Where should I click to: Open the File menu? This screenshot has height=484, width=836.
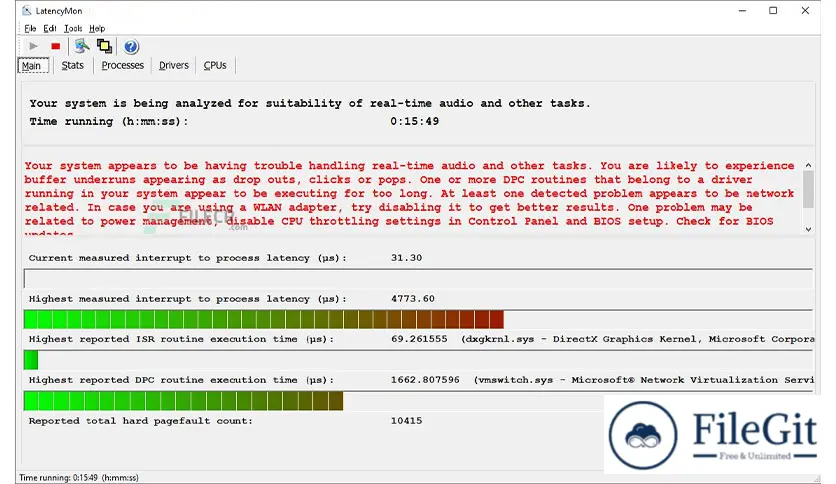point(30,28)
